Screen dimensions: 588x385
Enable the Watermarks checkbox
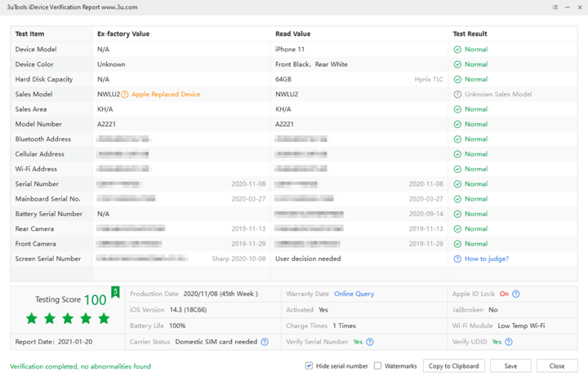(x=377, y=366)
